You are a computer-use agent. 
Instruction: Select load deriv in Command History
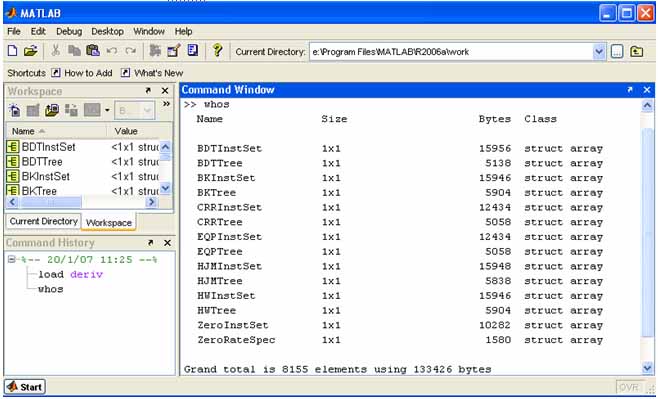pos(70,274)
